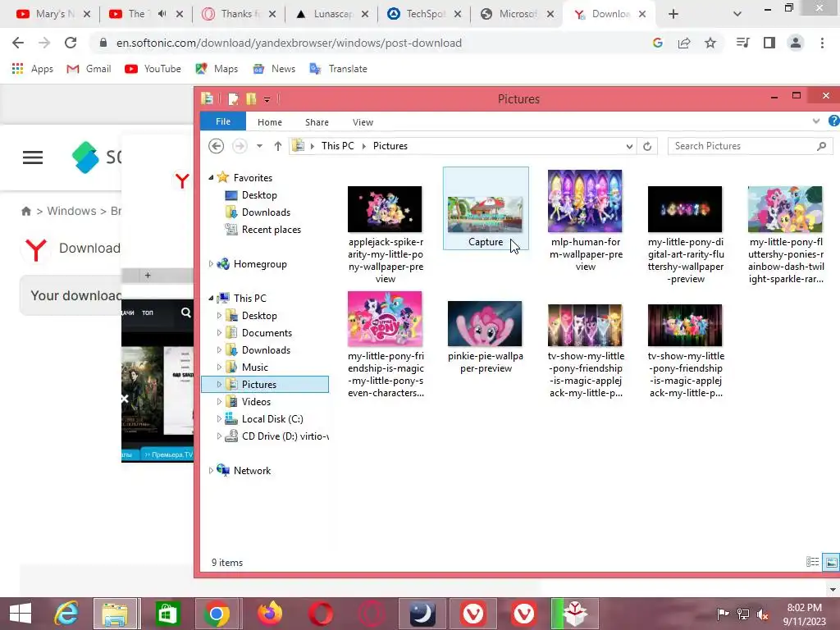
Task: Click Windows breadcrumb on Softonic page
Action: (x=71, y=211)
